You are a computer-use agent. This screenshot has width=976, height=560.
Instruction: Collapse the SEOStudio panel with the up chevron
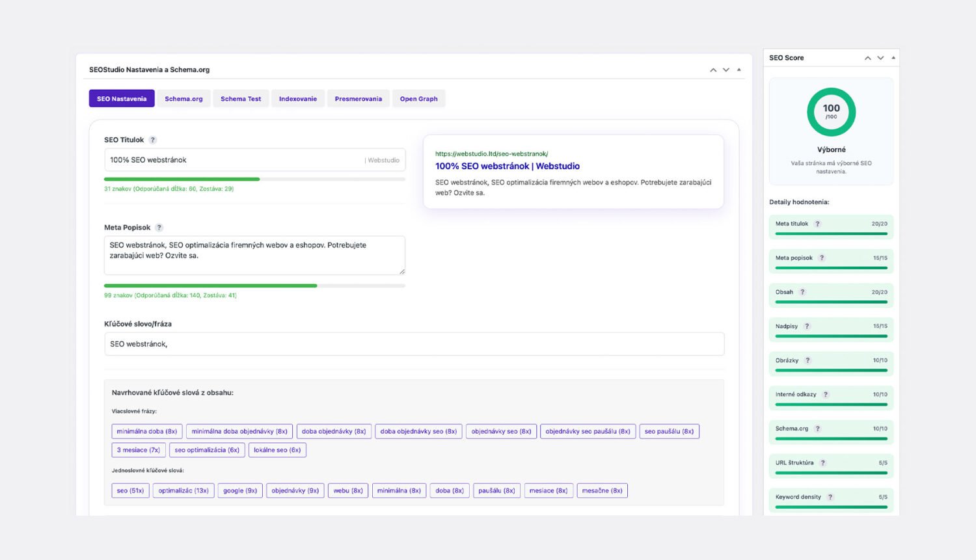(713, 70)
